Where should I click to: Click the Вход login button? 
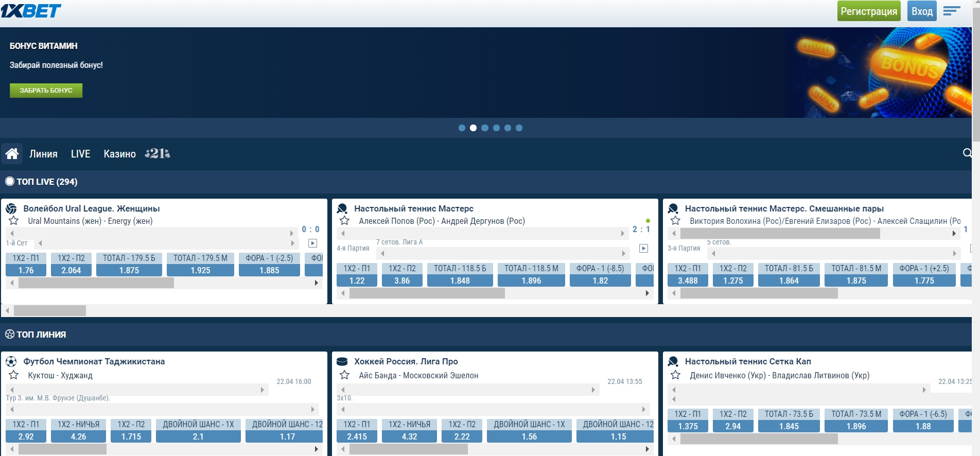pos(922,11)
